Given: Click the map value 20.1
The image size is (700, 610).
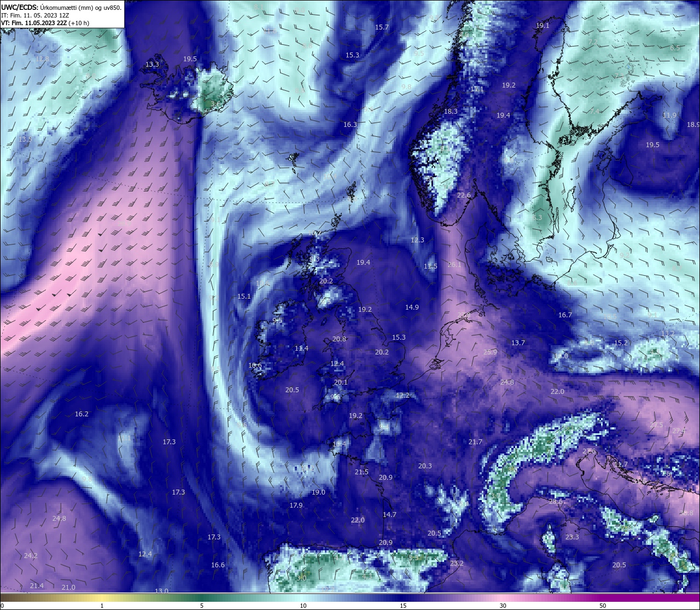Looking at the screenshot, I should (x=341, y=382).
